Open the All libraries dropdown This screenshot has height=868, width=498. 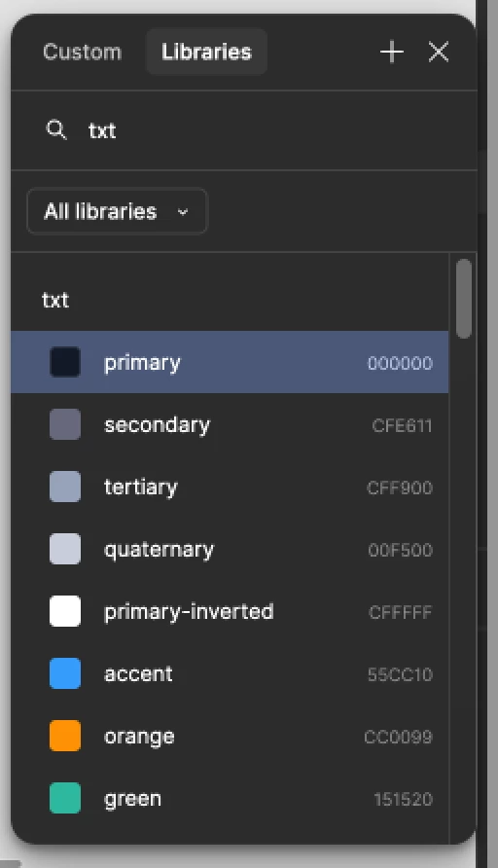click(x=117, y=211)
